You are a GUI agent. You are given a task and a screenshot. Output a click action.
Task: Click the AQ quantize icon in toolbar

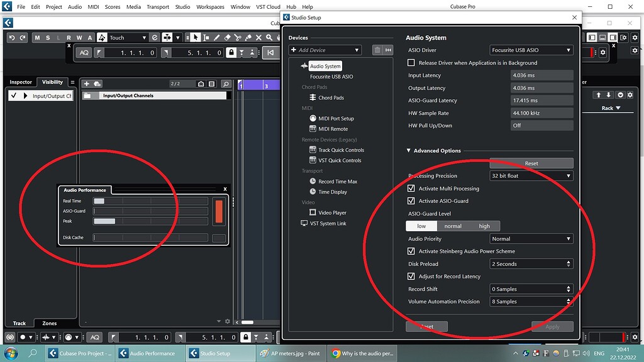tap(84, 52)
